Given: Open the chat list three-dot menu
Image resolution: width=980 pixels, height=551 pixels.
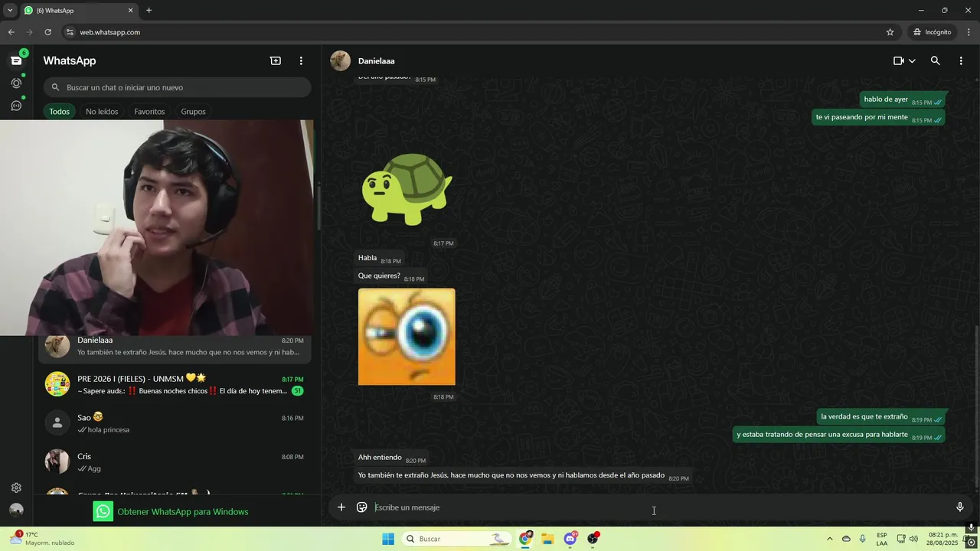Looking at the screenshot, I should (301, 60).
